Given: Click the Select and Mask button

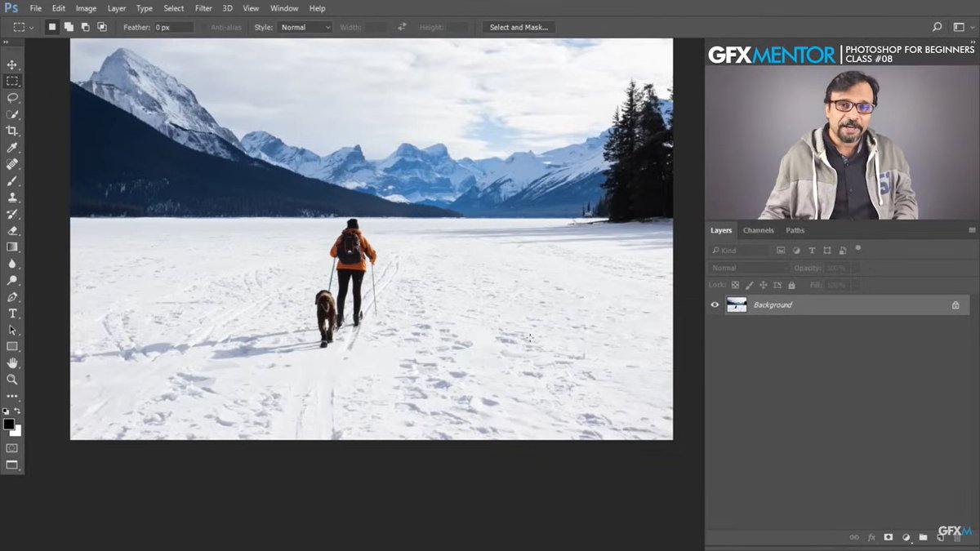Looking at the screenshot, I should click(519, 27).
